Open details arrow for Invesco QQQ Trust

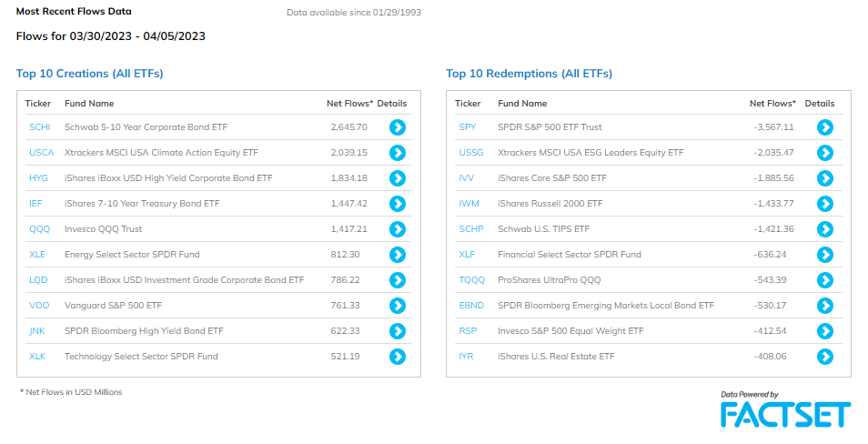(398, 229)
